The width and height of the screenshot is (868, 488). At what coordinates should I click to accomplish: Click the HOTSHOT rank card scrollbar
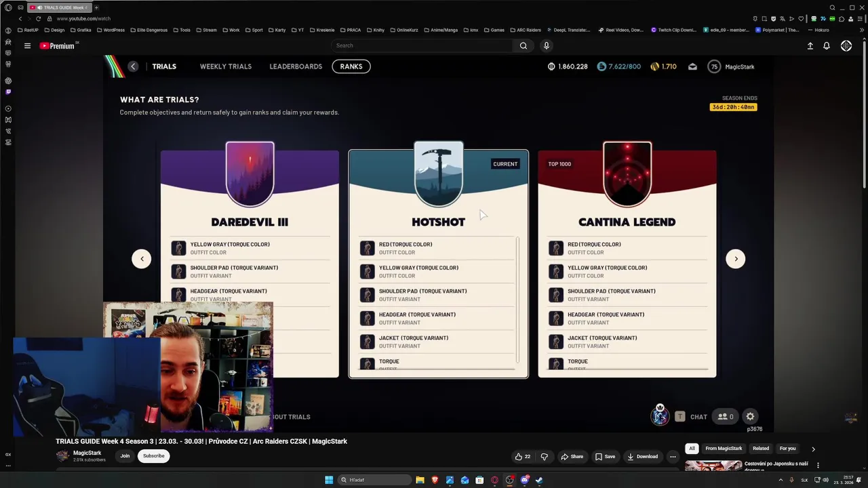click(x=518, y=300)
